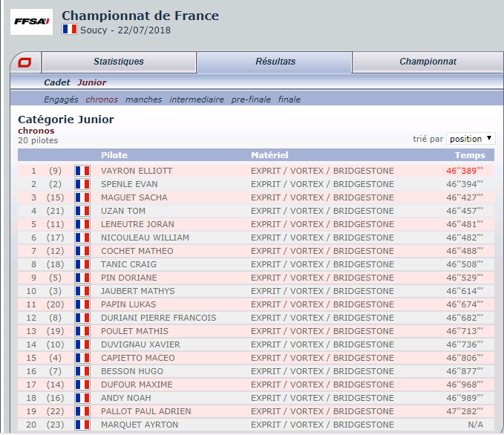Click the red home icon left of Statistiques
The height and width of the screenshot is (435, 504).
pos(25,62)
